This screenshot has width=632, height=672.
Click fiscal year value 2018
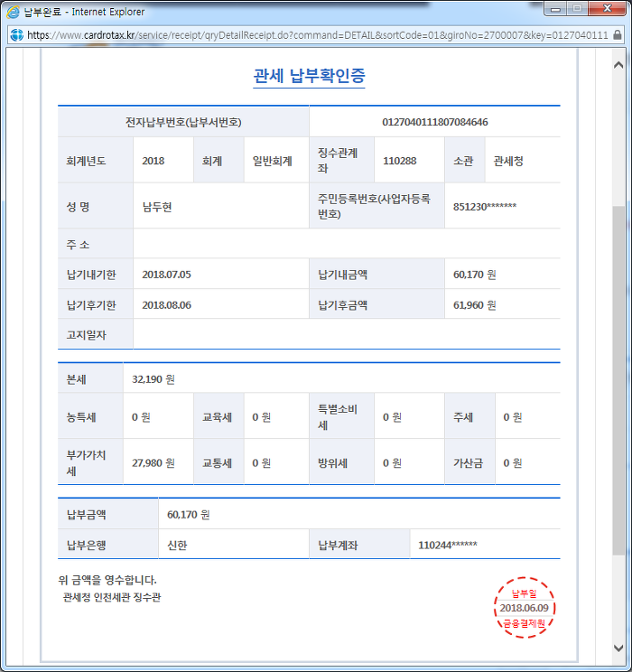(x=153, y=161)
